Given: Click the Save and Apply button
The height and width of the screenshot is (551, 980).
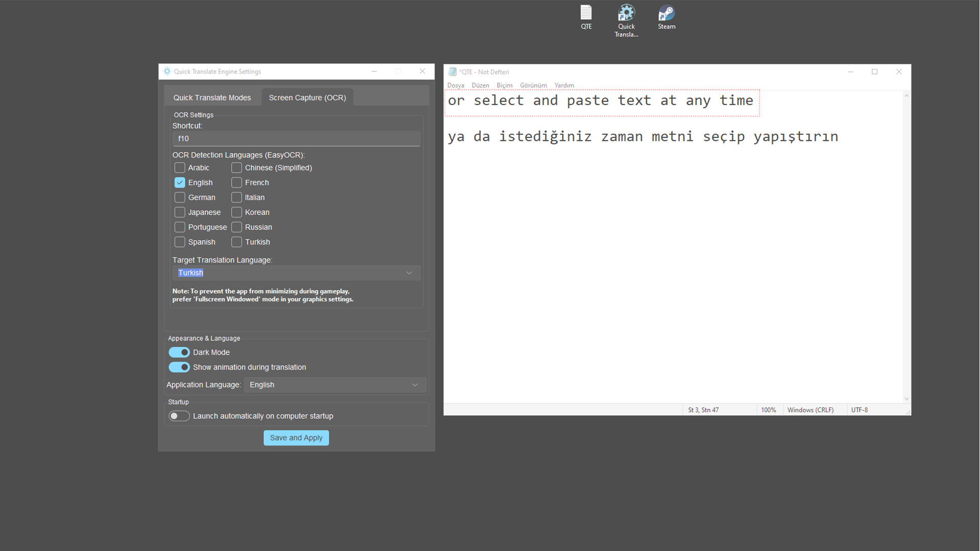Looking at the screenshot, I should [296, 438].
